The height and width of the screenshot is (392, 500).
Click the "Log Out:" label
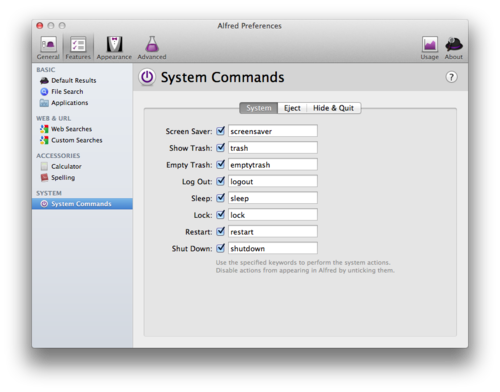[x=197, y=181]
